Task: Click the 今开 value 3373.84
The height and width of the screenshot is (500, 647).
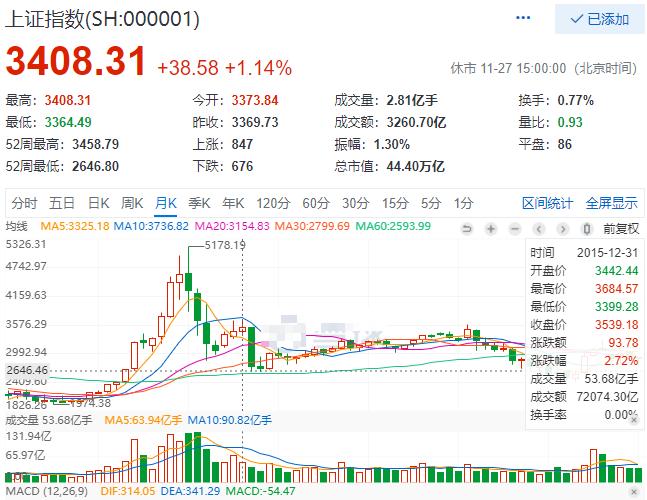Action: point(255,100)
